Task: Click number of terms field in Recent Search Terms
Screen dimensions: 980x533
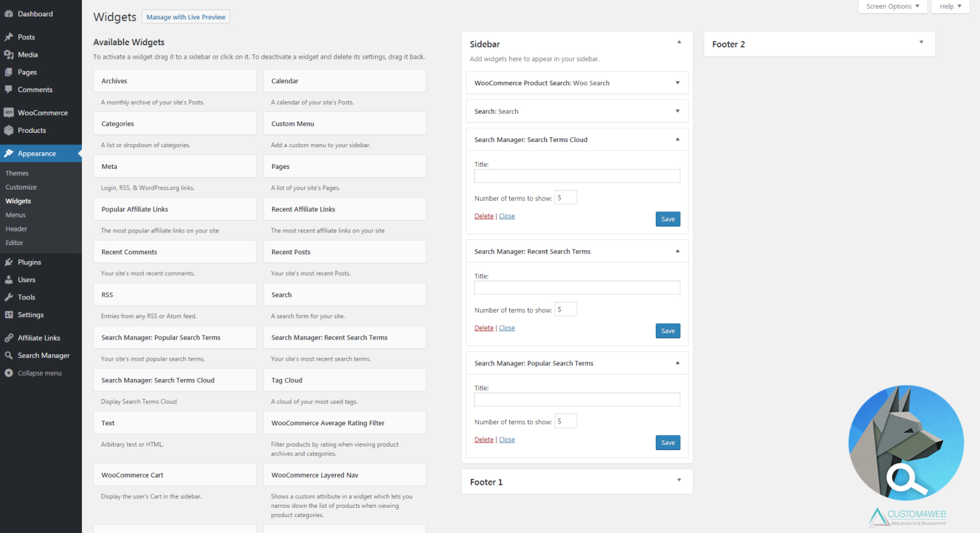Action: [x=565, y=309]
